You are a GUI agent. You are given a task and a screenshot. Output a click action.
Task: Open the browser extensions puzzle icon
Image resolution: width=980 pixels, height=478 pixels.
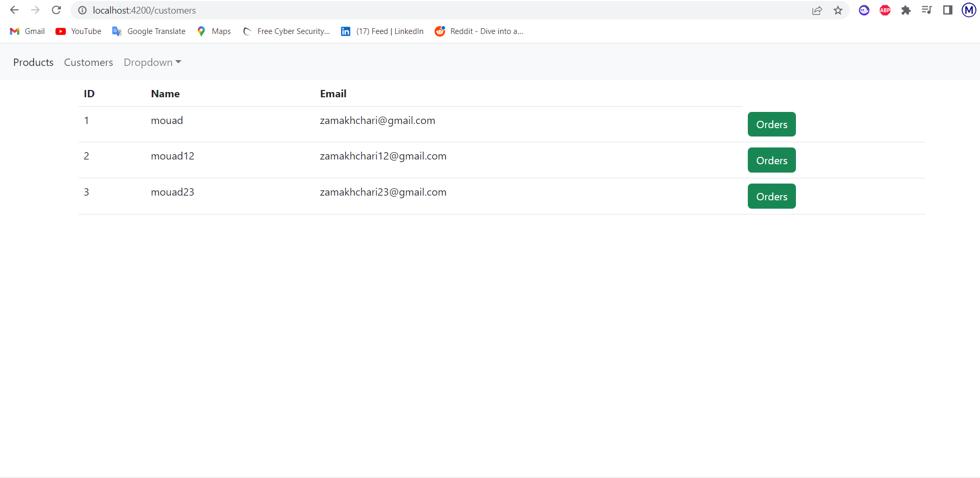click(906, 10)
